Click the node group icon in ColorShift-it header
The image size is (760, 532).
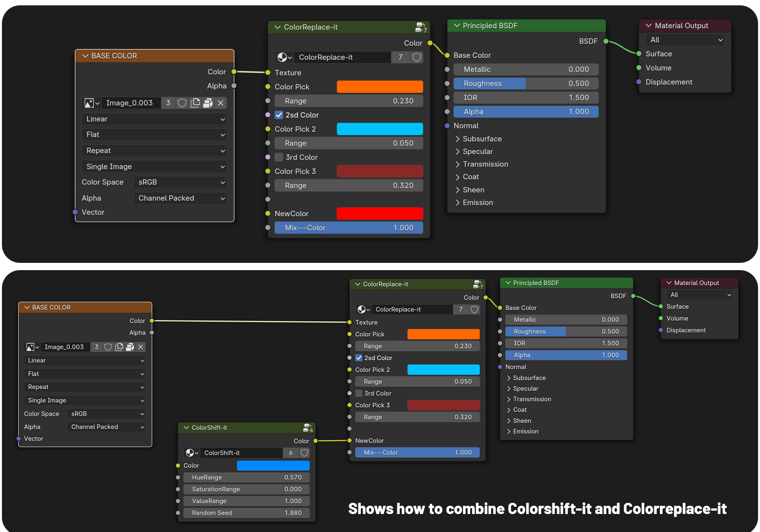308,428
